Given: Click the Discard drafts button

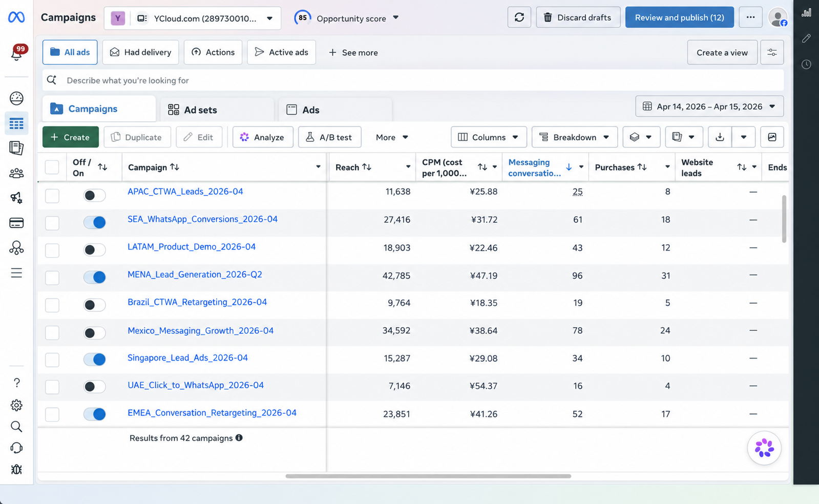Looking at the screenshot, I should (578, 17).
